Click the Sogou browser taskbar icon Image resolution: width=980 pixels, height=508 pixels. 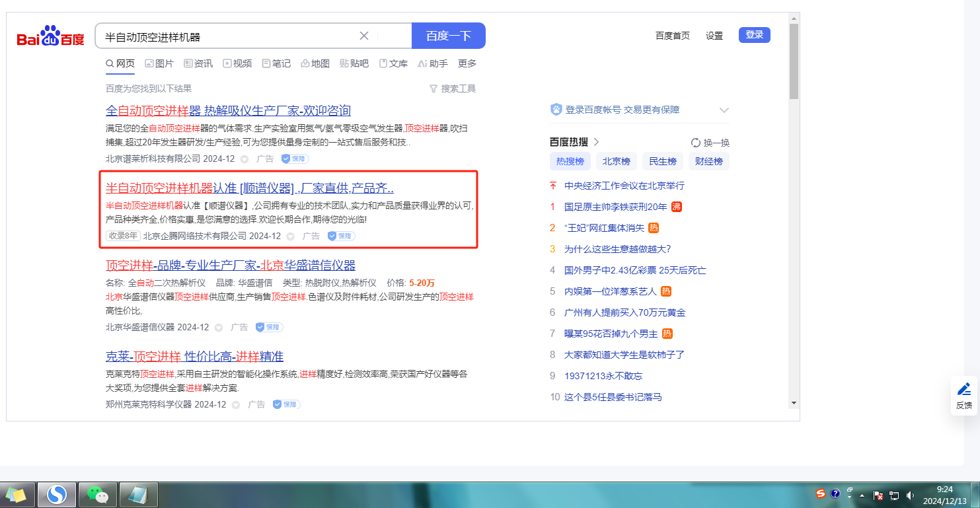(57, 494)
